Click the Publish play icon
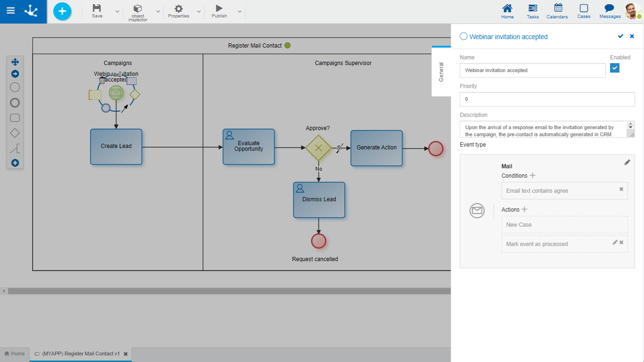The width and height of the screenshot is (644, 362). tap(219, 8)
